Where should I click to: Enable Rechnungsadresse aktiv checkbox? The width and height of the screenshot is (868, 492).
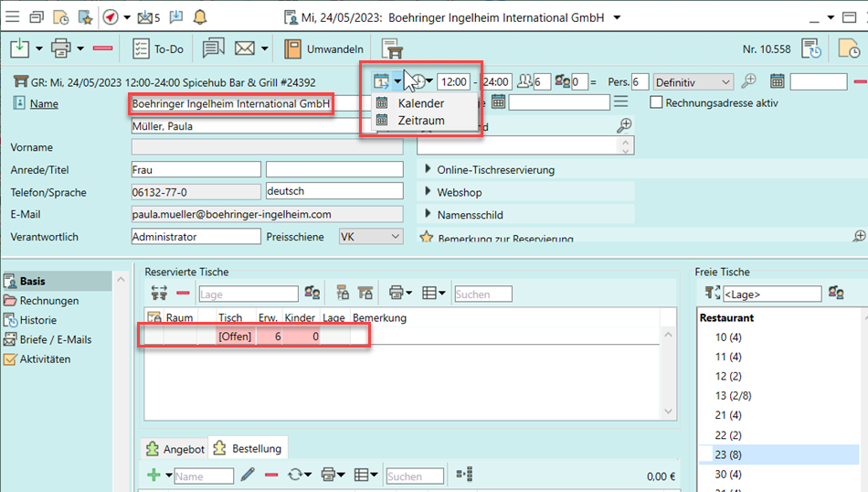pos(656,103)
